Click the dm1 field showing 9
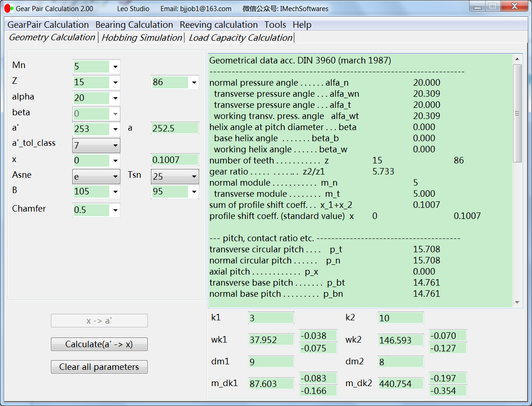The width and height of the screenshot is (532, 406). pyautogui.click(x=271, y=362)
